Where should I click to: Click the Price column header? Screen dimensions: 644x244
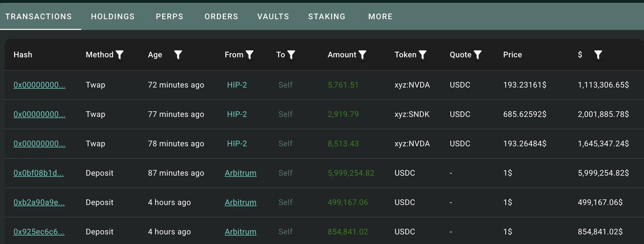click(513, 55)
